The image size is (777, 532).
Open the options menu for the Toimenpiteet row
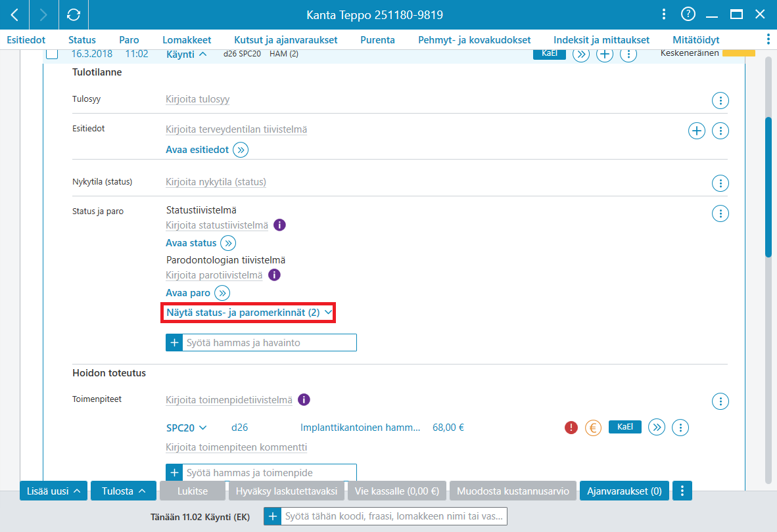click(720, 401)
